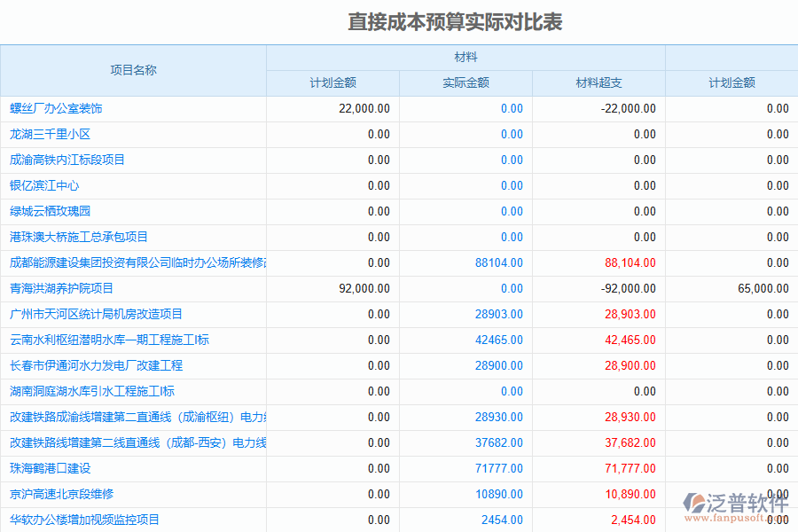Click the 项目名称 column header

pos(133,71)
